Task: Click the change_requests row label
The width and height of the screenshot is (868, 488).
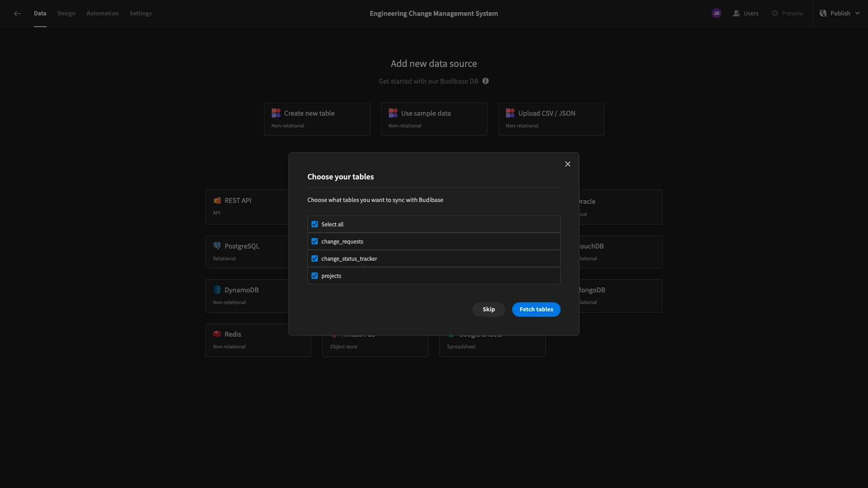Action: [x=342, y=241]
